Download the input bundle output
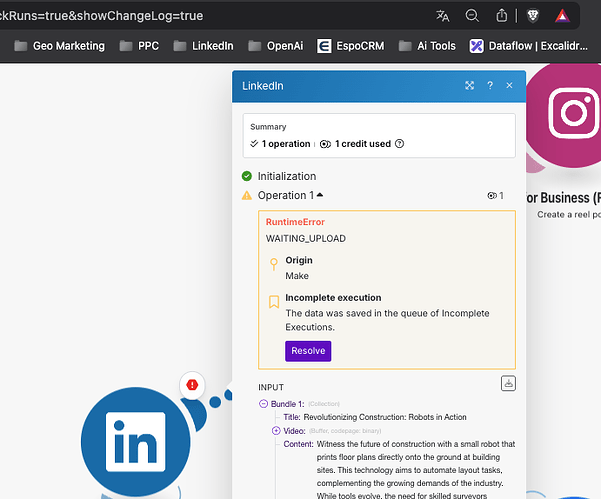Image resolution: width=601 pixels, height=499 pixels. pos(508,383)
